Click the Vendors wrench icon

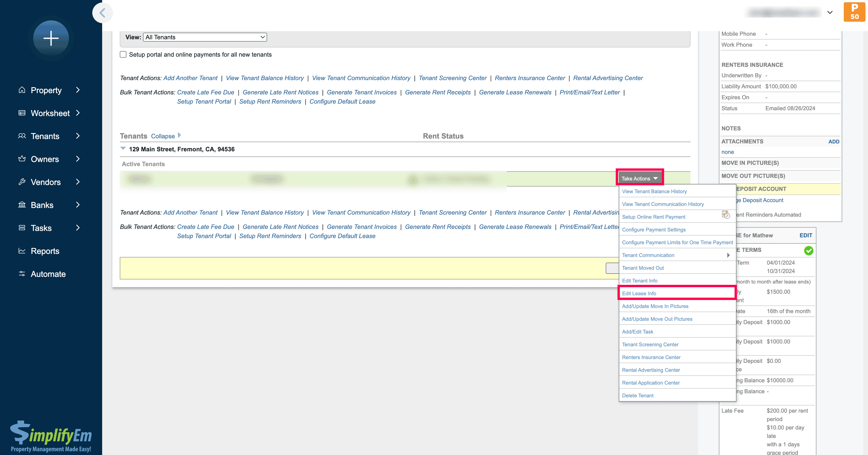(x=22, y=182)
